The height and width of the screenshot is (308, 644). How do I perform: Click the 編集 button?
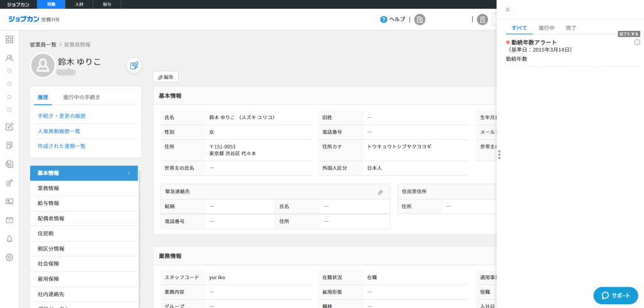point(165,77)
